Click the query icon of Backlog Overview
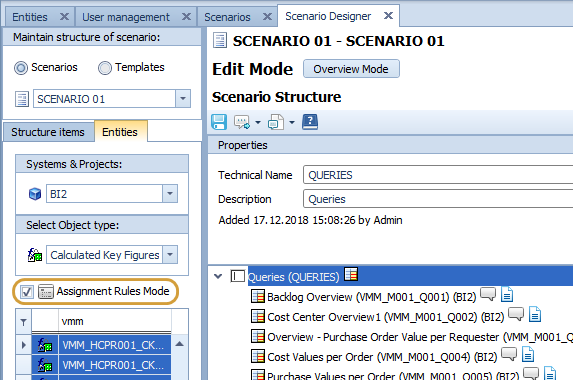 coord(258,296)
